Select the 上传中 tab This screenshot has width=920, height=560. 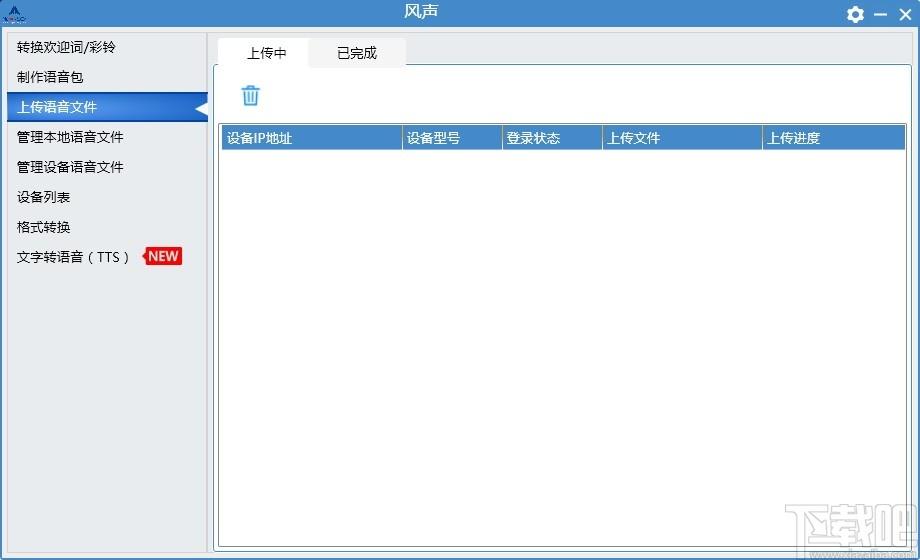[x=267, y=53]
